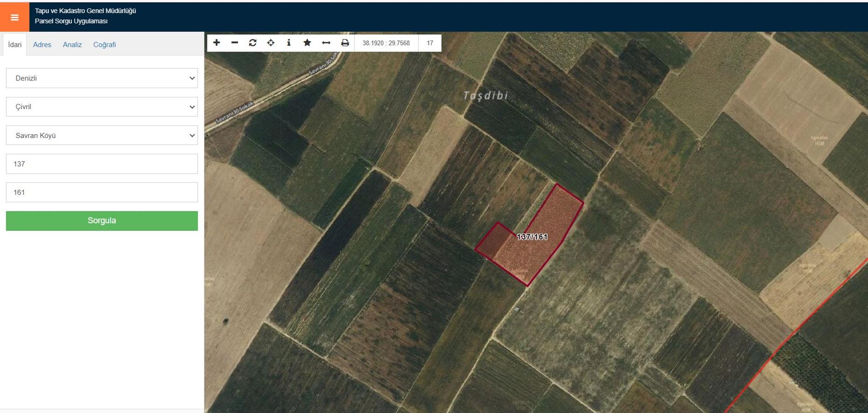
Task: Click the input field containing 137
Action: 102,164
